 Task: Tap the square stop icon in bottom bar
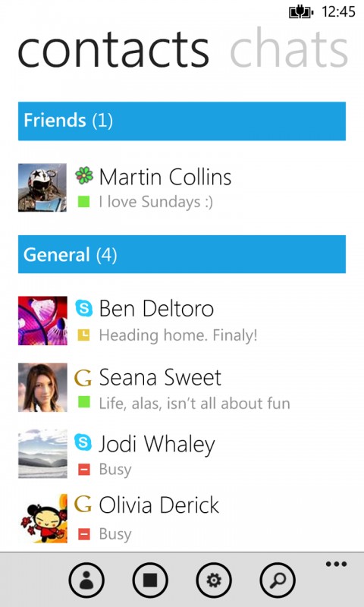[150, 580]
